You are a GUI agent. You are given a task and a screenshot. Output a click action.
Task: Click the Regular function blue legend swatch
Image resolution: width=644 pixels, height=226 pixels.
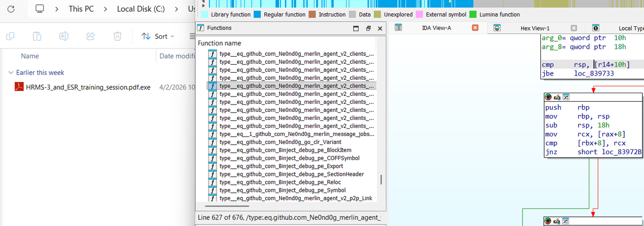258,14
